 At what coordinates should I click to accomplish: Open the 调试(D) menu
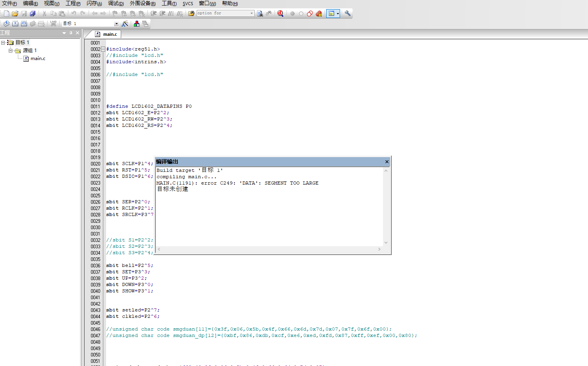(x=116, y=4)
